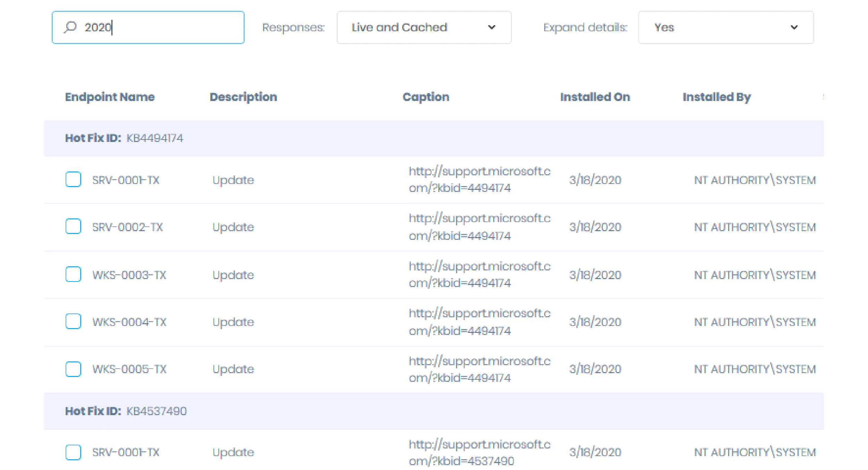The width and height of the screenshot is (868, 470).
Task: Sort by the Installed On column header
Action: point(595,97)
